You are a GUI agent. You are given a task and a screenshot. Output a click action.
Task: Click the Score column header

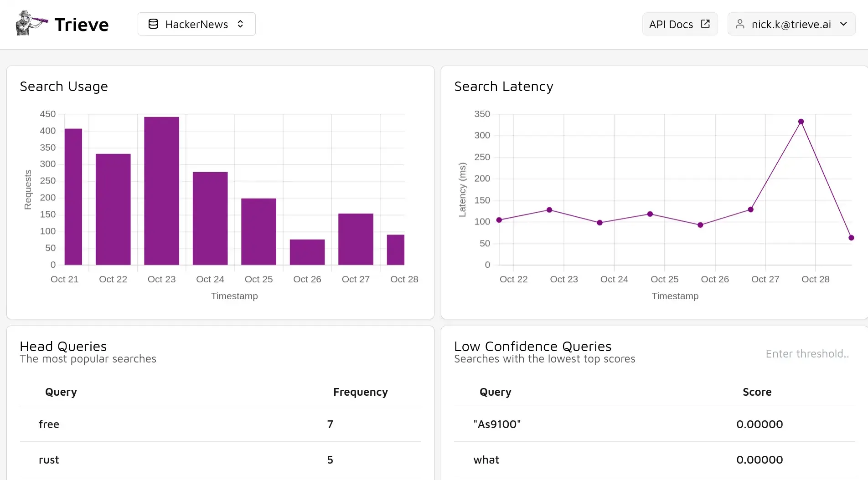pos(757,392)
